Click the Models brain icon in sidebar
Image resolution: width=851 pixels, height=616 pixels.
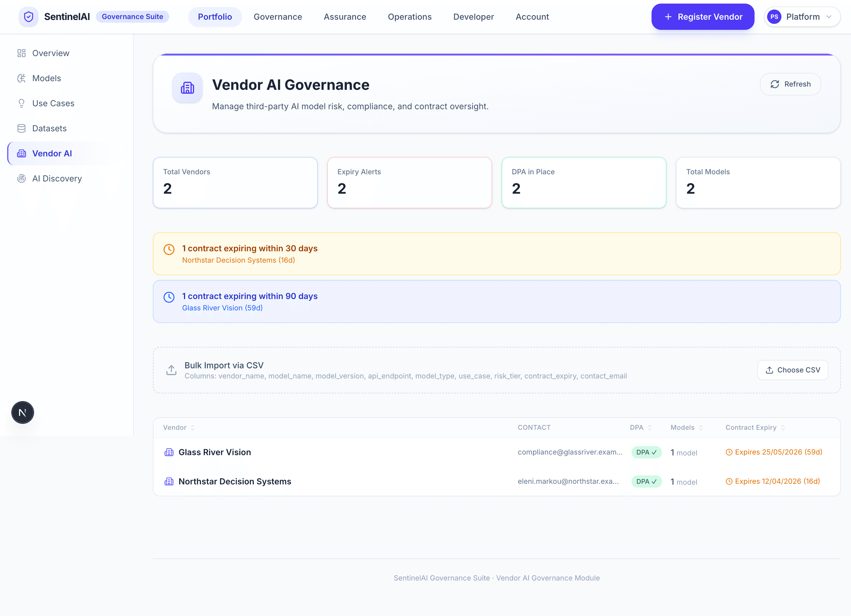21,78
